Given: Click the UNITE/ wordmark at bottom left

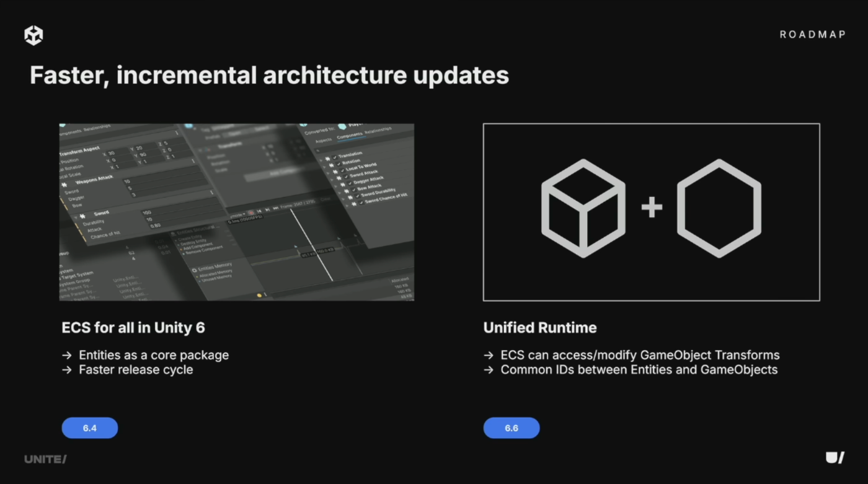Looking at the screenshot, I should (x=45, y=459).
